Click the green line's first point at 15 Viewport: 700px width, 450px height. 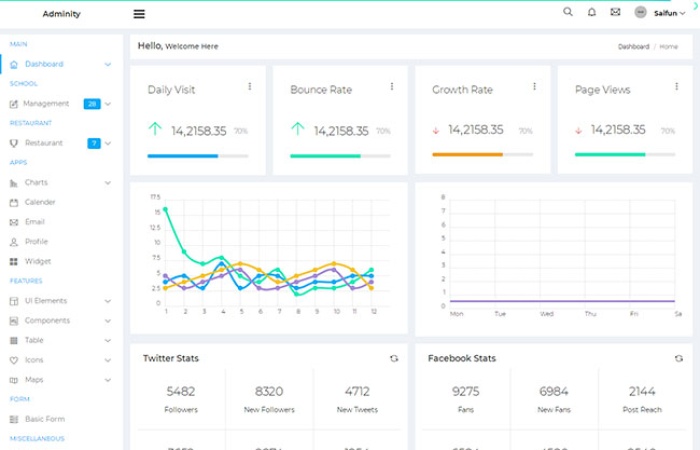(x=165, y=209)
